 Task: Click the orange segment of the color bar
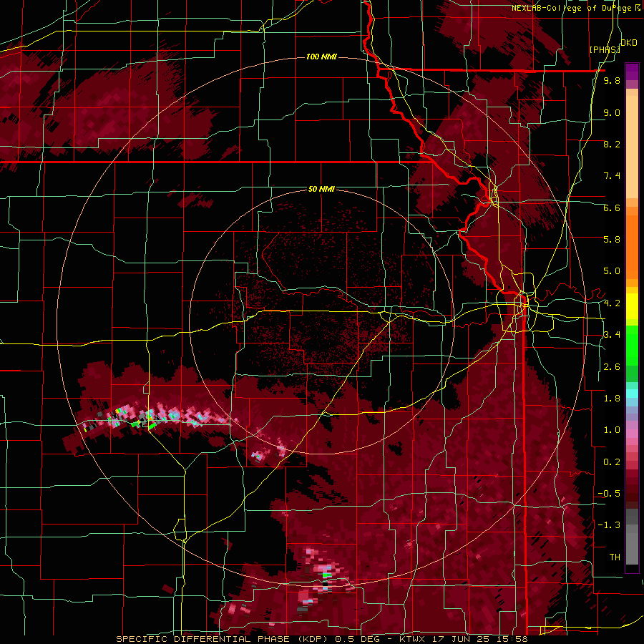click(632, 243)
